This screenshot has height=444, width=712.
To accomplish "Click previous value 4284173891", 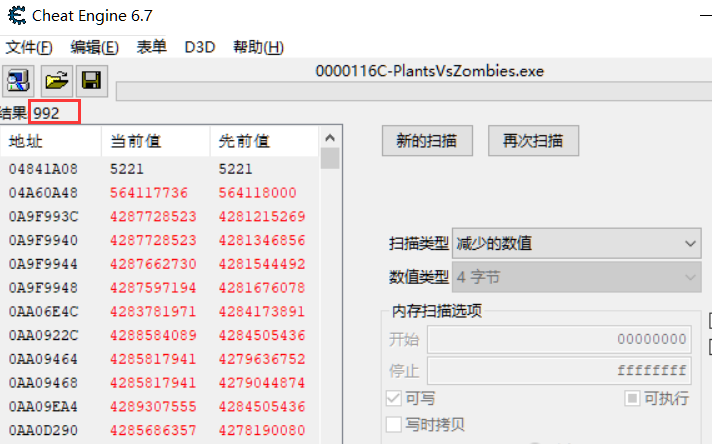I will (262, 311).
